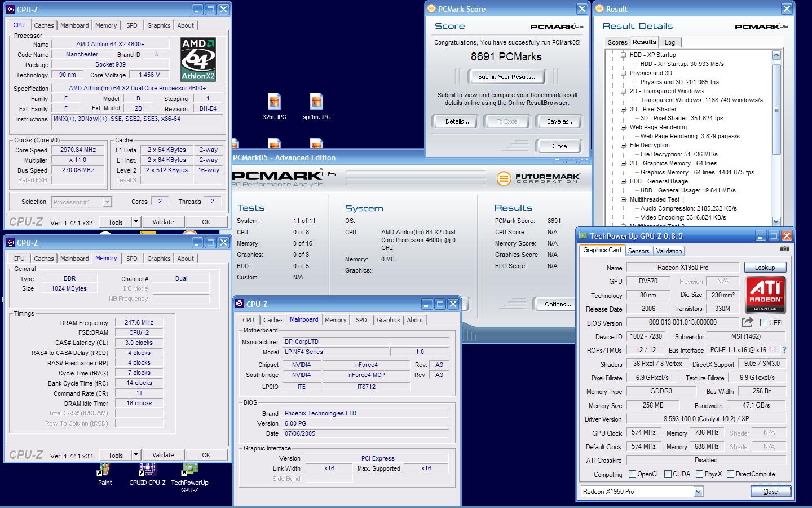Click the ATI Radeon logo in GPU-Z
Viewport: 812px width, 508px height.
pos(765,295)
